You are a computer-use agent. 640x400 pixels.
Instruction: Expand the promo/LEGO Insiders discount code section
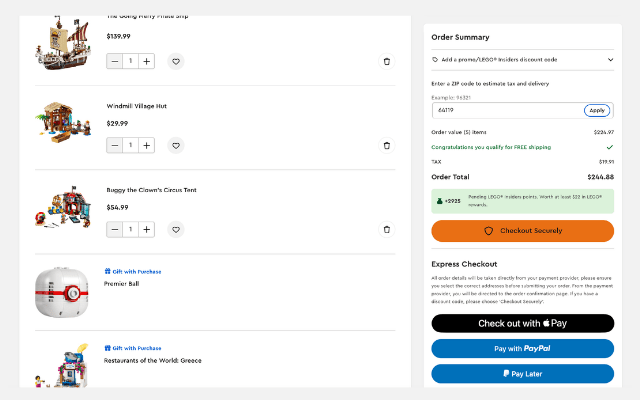pos(522,60)
